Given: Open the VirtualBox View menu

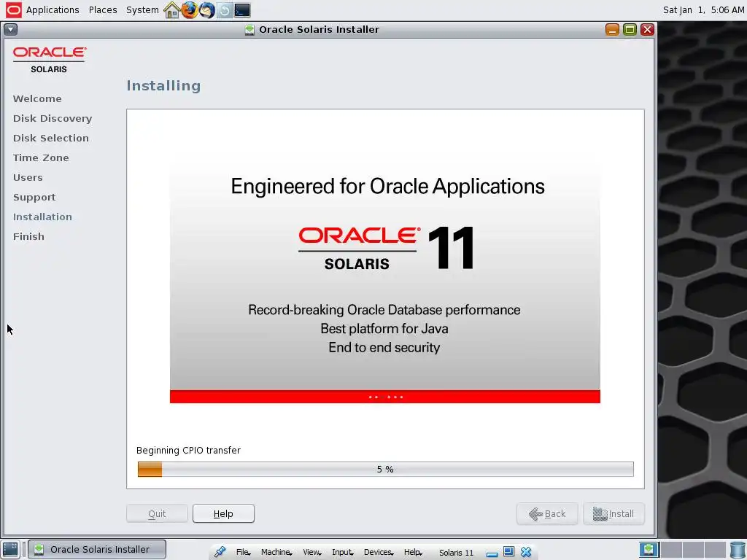Looking at the screenshot, I should [x=312, y=552].
